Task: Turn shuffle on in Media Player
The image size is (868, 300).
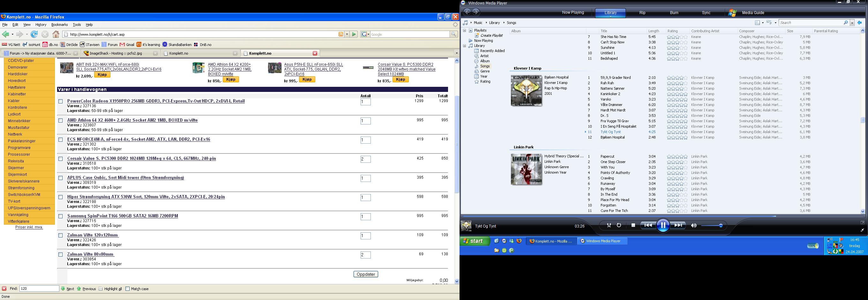Action: click(x=609, y=226)
